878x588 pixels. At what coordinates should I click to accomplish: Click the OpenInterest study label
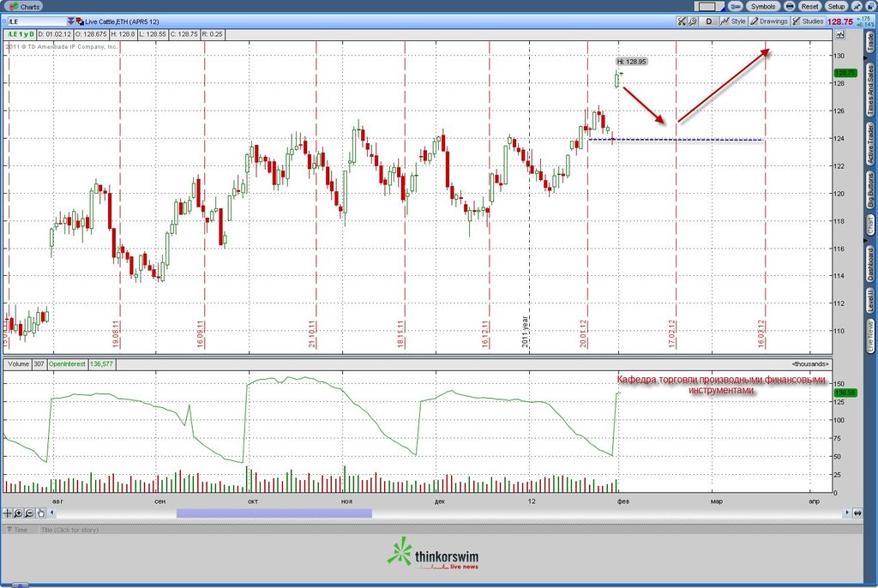coord(67,364)
